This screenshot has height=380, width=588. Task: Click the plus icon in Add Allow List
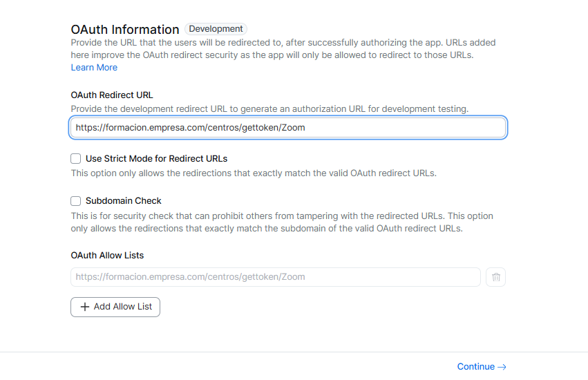pos(85,307)
